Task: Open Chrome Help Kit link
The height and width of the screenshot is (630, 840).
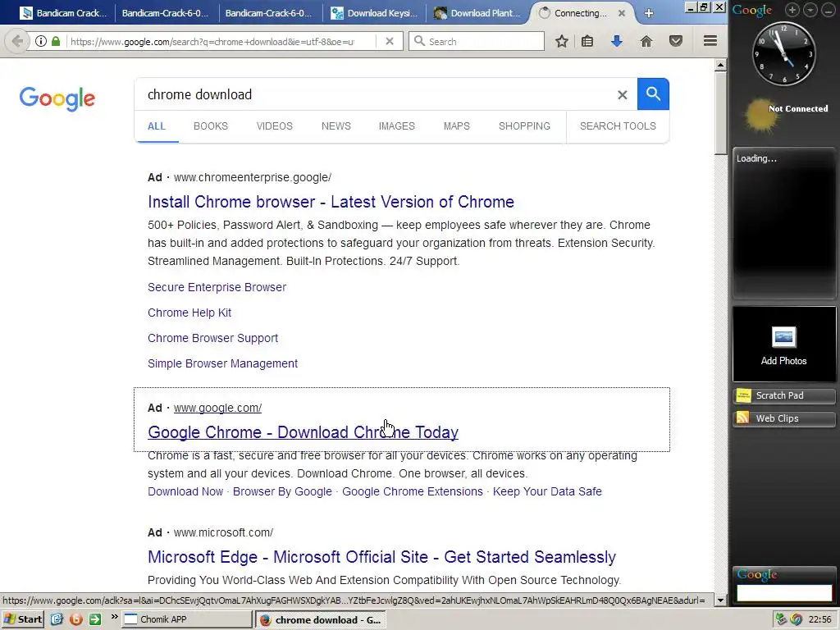Action: click(189, 313)
